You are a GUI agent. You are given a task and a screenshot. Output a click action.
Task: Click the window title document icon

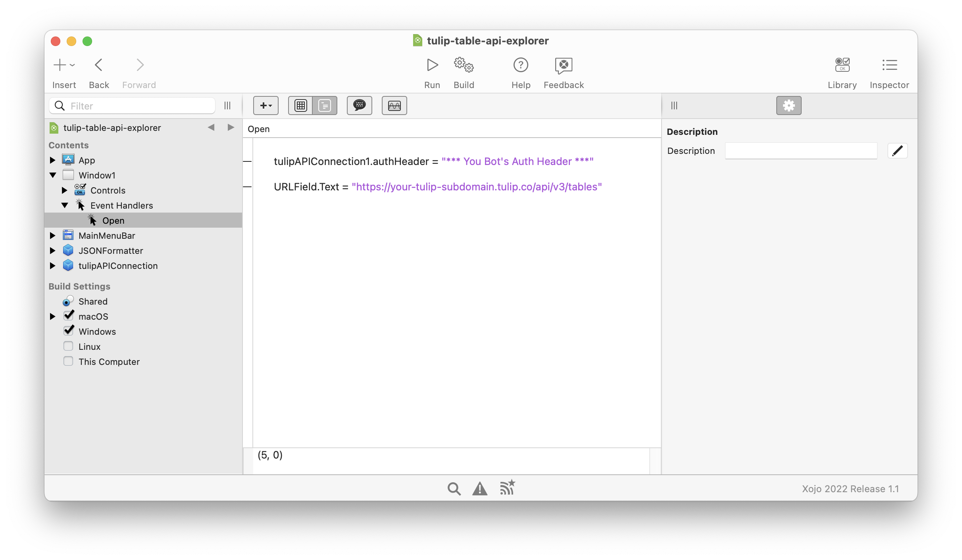pyautogui.click(x=418, y=40)
